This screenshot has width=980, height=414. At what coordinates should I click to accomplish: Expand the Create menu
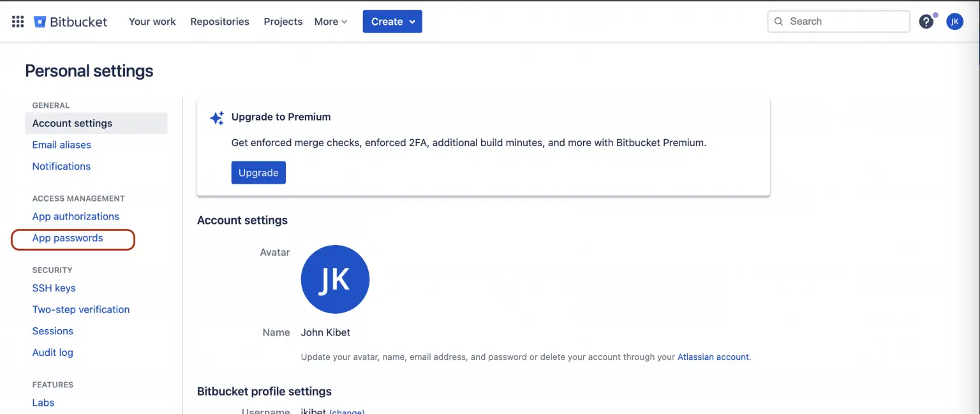(x=392, y=21)
